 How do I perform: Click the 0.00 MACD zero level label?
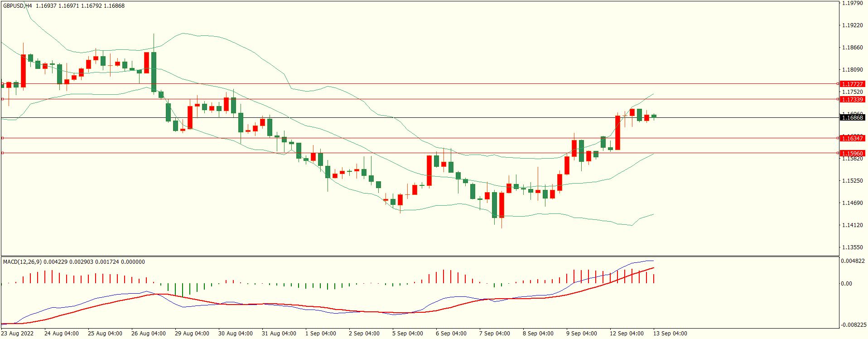coord(846,284)
